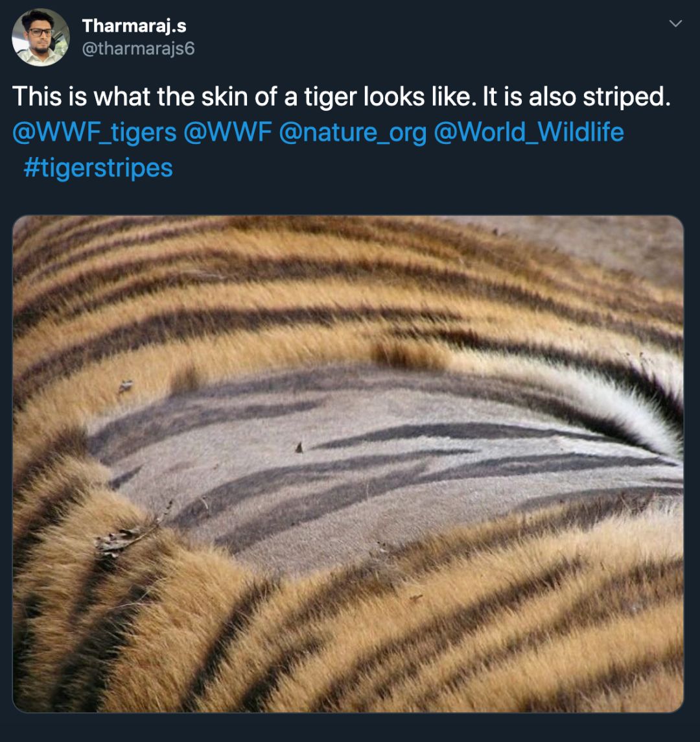700x742 pixels.
Task: Click the Tharmaraj.s display name
Action: pos(134,25)
